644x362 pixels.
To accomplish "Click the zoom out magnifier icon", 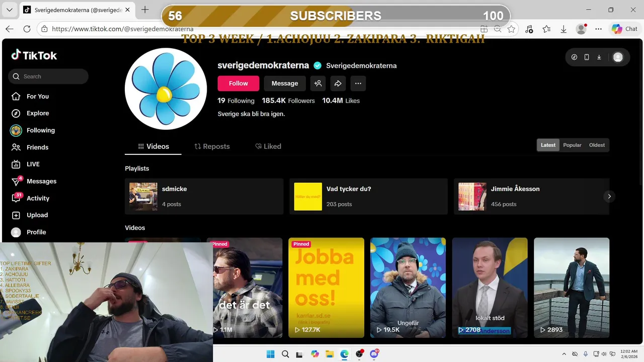I will click(497, 29).
